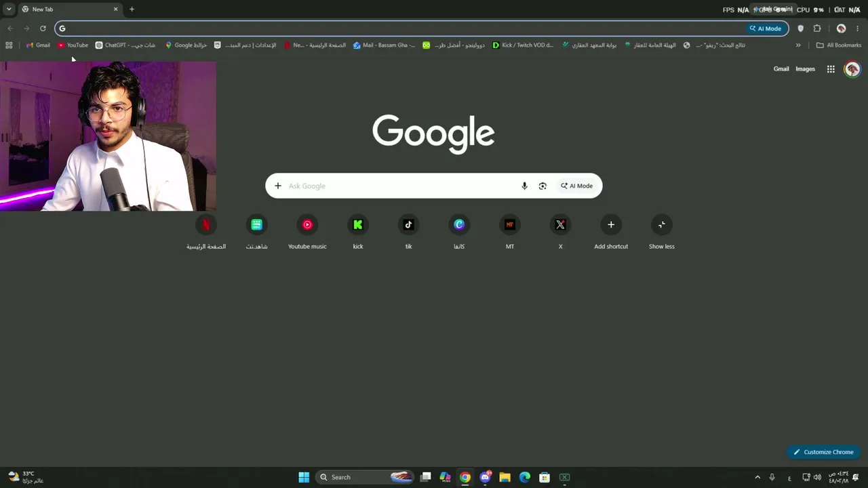This screenshot has width=868, height=488.
Task: Open the Xbox Game Bar taskbar icon
Action: click(564, 477)
